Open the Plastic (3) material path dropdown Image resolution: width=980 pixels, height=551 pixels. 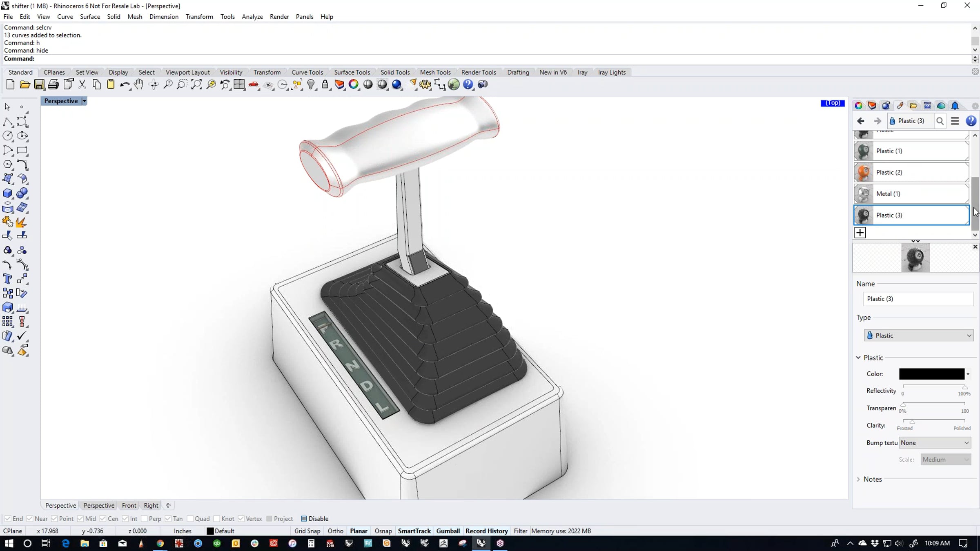911,121
